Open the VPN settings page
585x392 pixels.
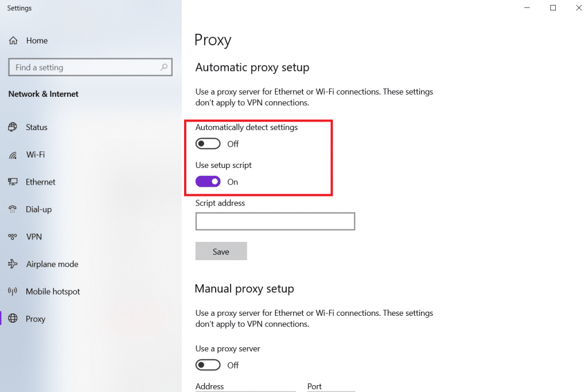[x=34, y=237]
